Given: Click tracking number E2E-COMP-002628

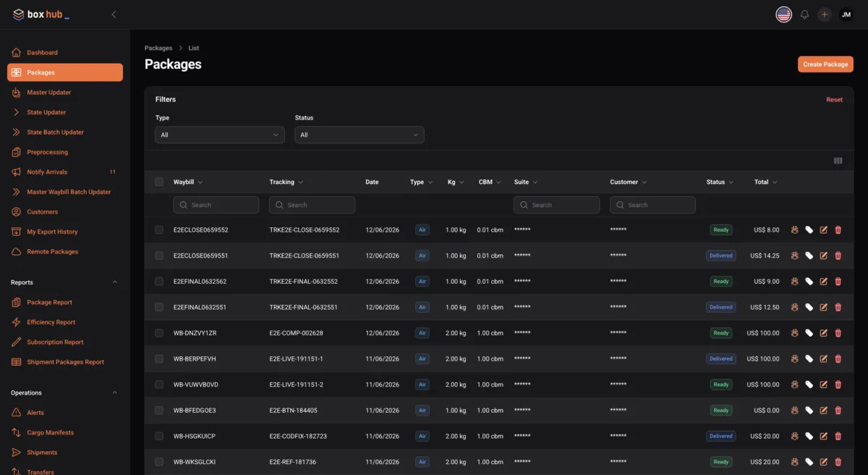Looking at the screenshot, I should point(297,333).
